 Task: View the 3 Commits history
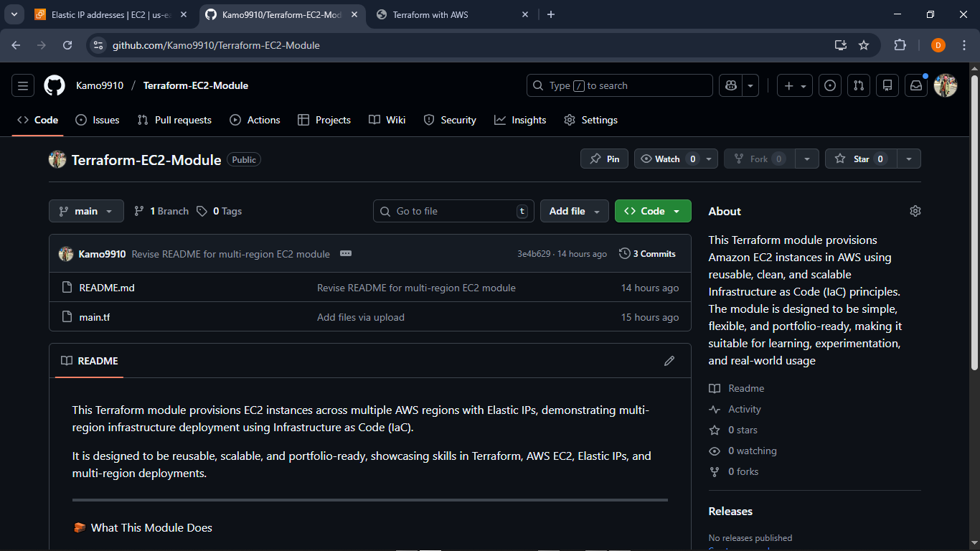pyautogui.click(x=647, y=253)
